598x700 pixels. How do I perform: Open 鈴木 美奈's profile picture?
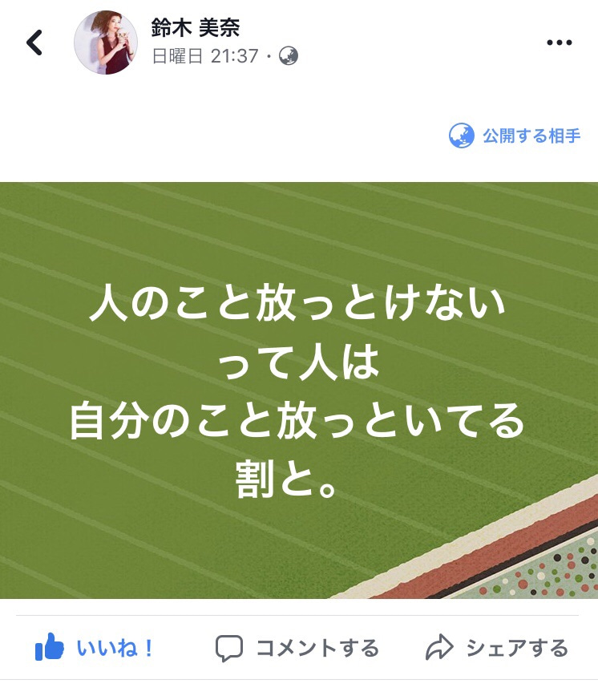pyautogui.click(x=106, y=42)
